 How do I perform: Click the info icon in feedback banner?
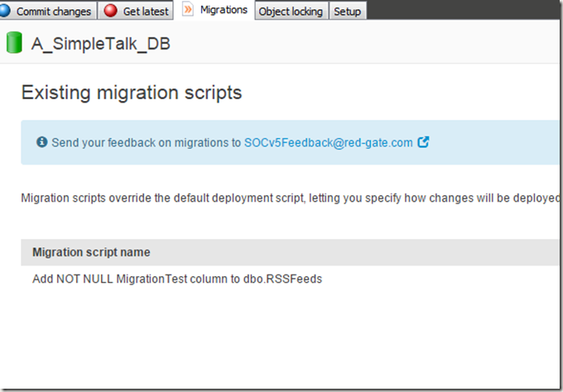pyautogui.click(x=42, y=142)
